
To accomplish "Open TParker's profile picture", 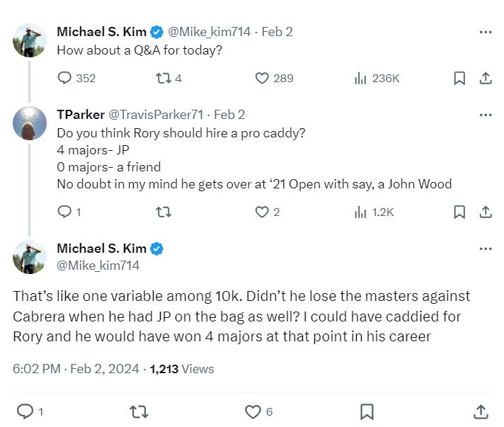I will pyautogui.click(x=30, y=123).
